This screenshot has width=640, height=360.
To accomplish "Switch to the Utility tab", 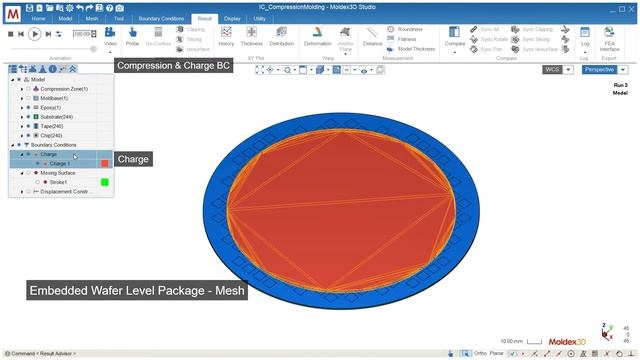I will pos(259,19).
